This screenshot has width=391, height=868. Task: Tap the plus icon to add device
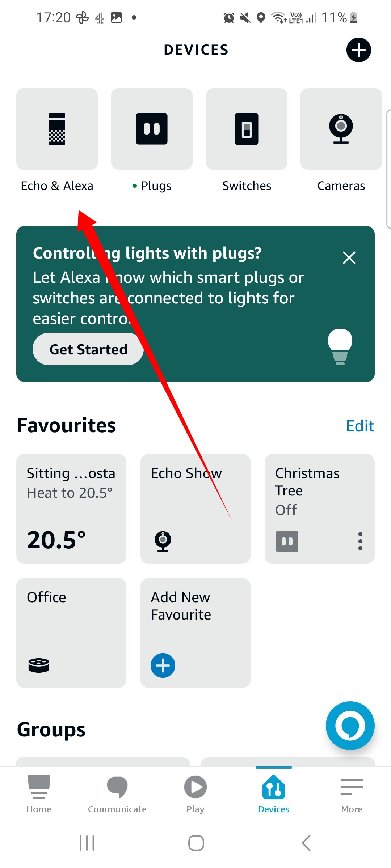358,50
